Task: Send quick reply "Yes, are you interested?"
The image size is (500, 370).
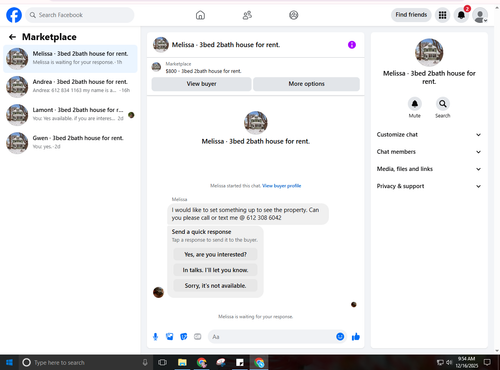Action: pyautogui.click(x=215, y=254)
